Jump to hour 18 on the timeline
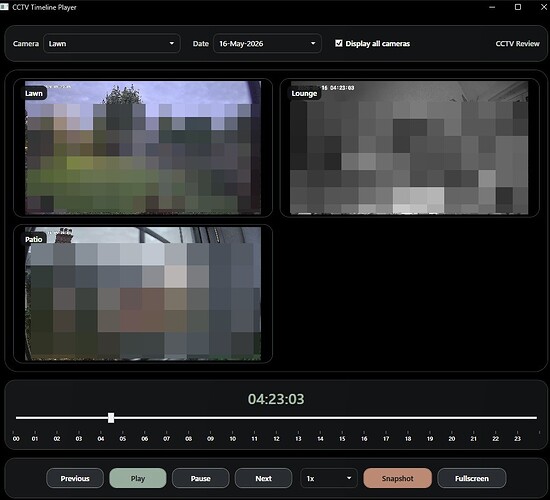The width and height of the screenshot is (550, 500). pos(408,438)
